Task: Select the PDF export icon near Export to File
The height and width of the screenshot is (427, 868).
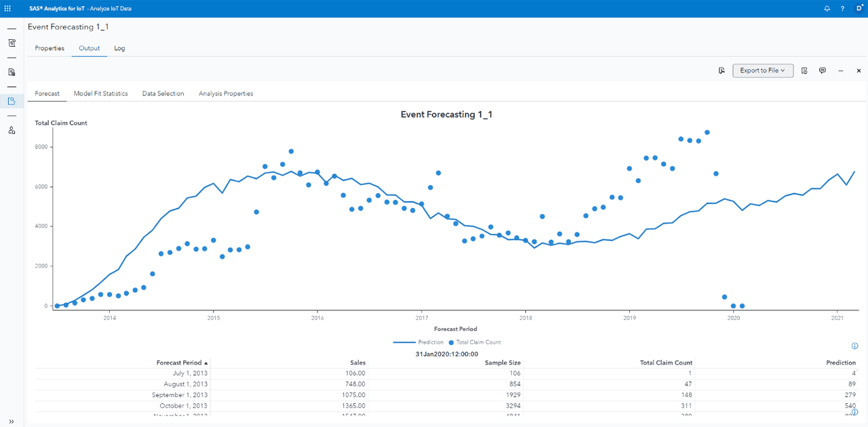Action: [x=722, y=70]
